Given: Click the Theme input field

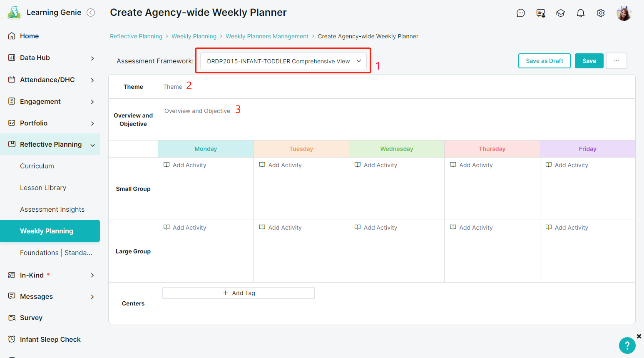Looking at the screenshot, I should pyautogui.click(x=397, y=87).
